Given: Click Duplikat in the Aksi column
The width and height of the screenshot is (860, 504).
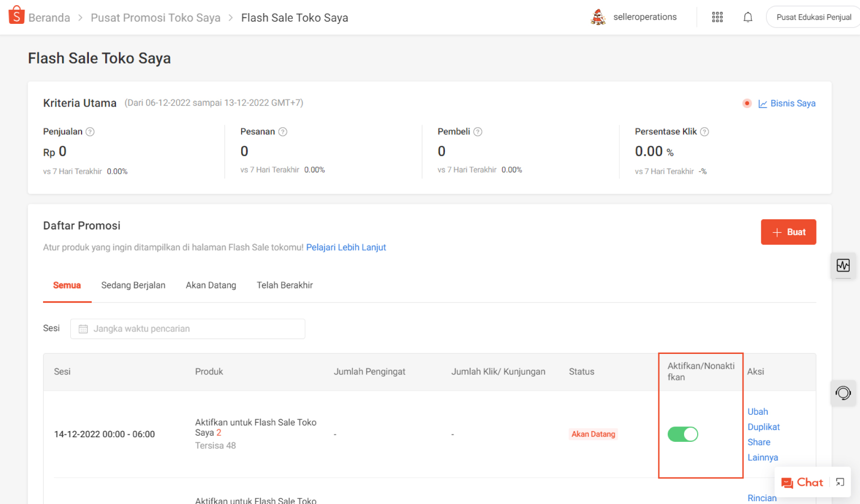Looking at the screenshot, I should (x=764, y=426).
